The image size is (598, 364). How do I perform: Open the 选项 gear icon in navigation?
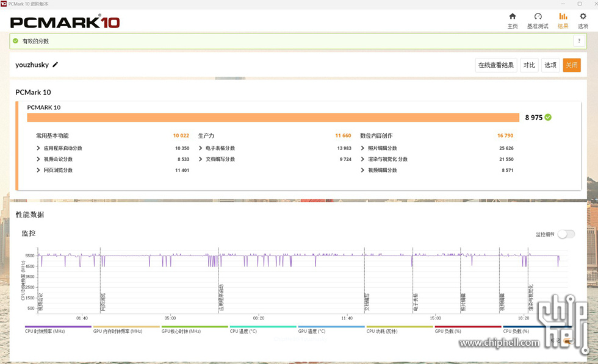(583, 16)
